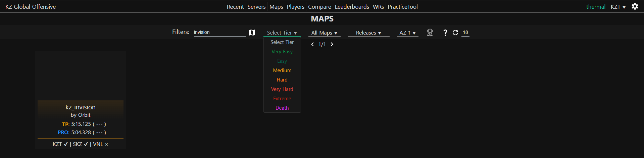644x158 pixels.
Task: Open the KZT mode dropdown in the header
Action: coord(618,7)
